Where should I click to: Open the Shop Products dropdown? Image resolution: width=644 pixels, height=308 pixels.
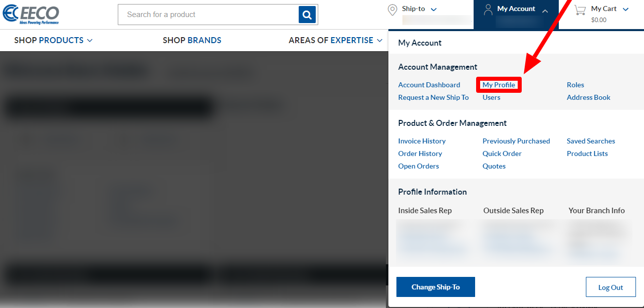click(x=53, y=40)
